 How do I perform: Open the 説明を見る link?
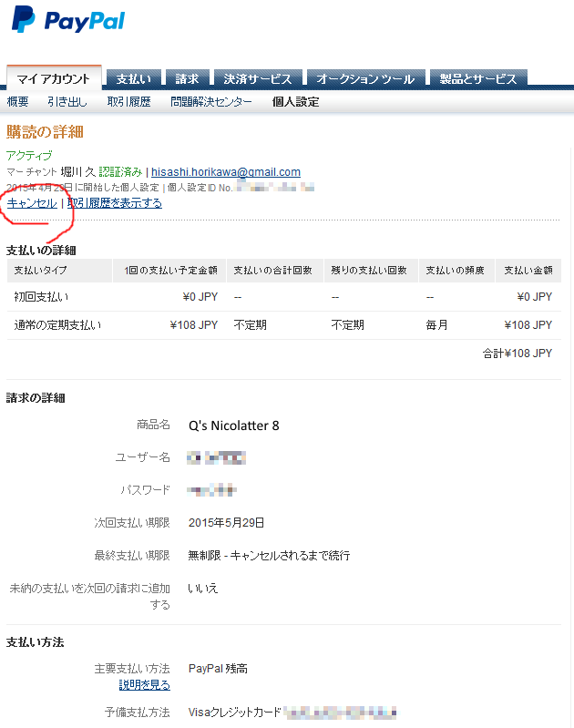(x=145, y=685)
